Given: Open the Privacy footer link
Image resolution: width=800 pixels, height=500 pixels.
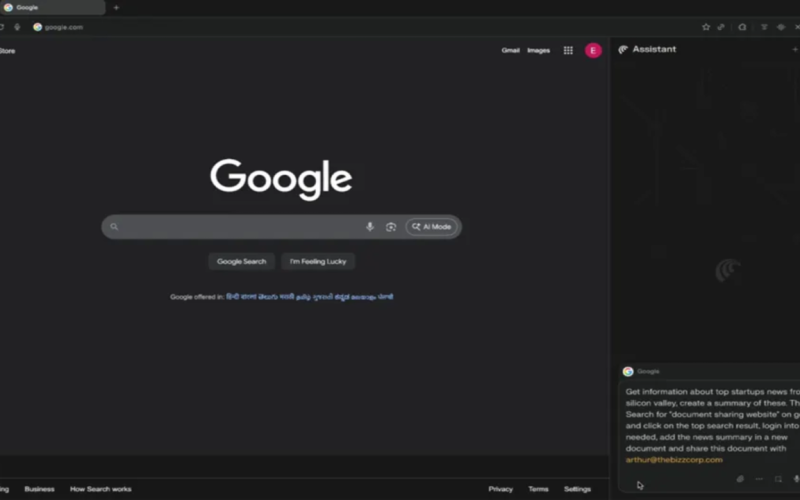Looking at the screenshot, I should [501, 489].
